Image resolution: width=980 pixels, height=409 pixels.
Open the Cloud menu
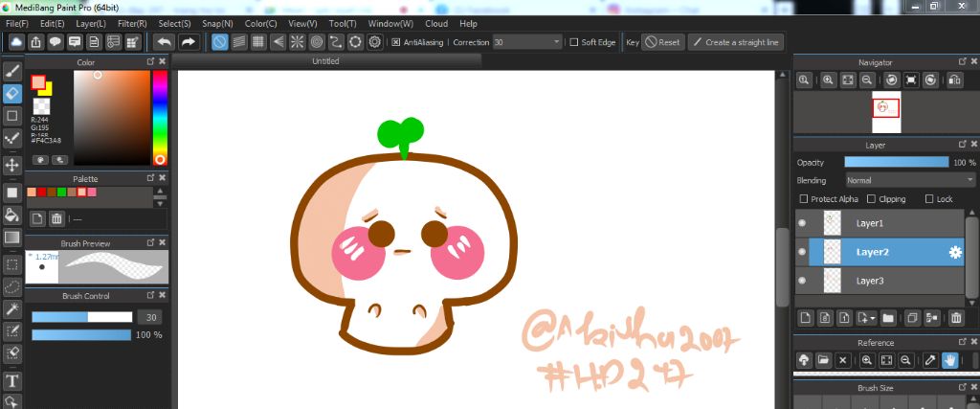pos(436,24)
